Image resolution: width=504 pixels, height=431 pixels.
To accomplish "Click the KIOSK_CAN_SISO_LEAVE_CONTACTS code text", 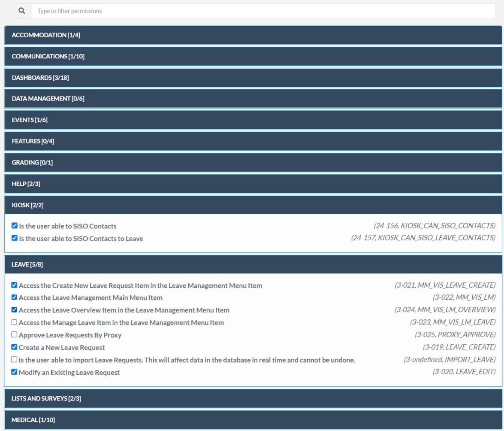I will 423,238.
